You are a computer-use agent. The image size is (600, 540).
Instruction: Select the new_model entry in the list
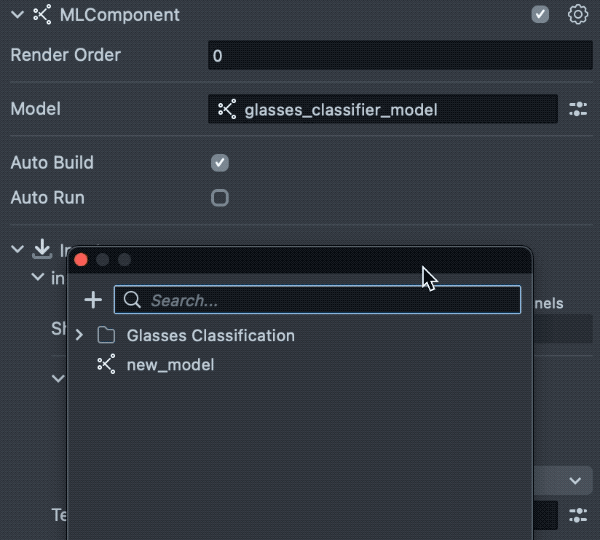(170, 365)
